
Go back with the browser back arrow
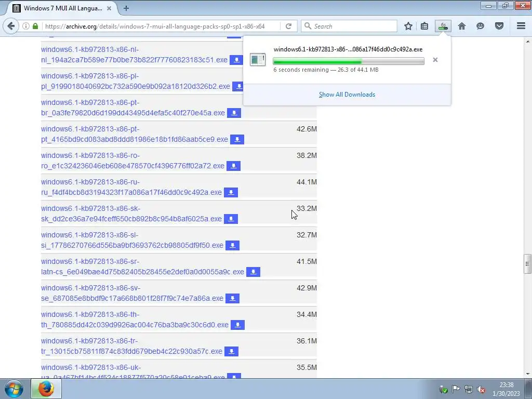[11, 26]
